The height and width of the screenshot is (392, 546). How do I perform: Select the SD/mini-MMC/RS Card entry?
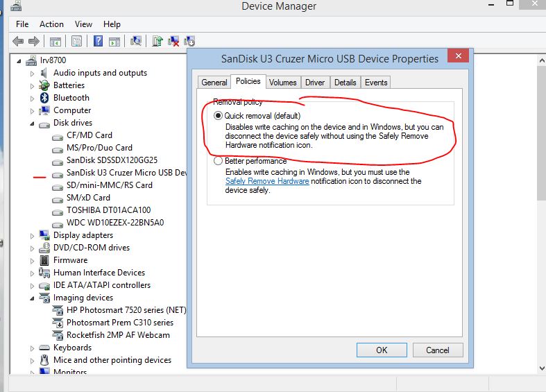pos(110,185)
